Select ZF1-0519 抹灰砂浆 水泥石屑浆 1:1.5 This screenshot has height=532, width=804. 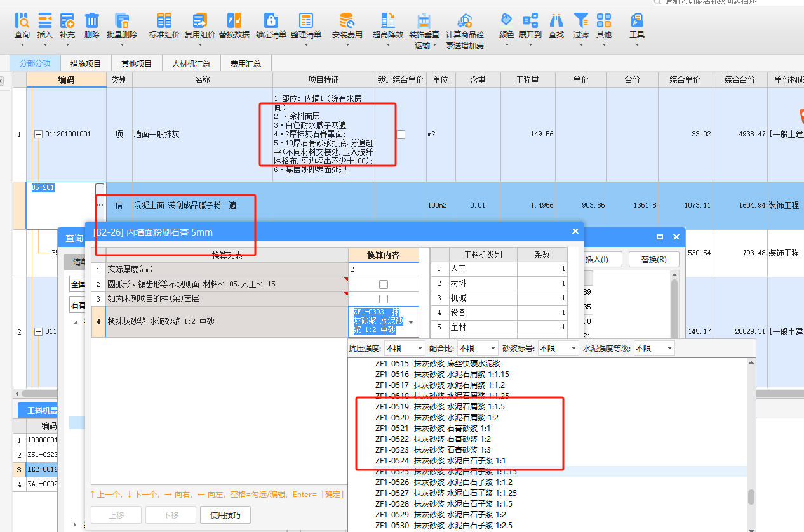(x=440, y=406)
